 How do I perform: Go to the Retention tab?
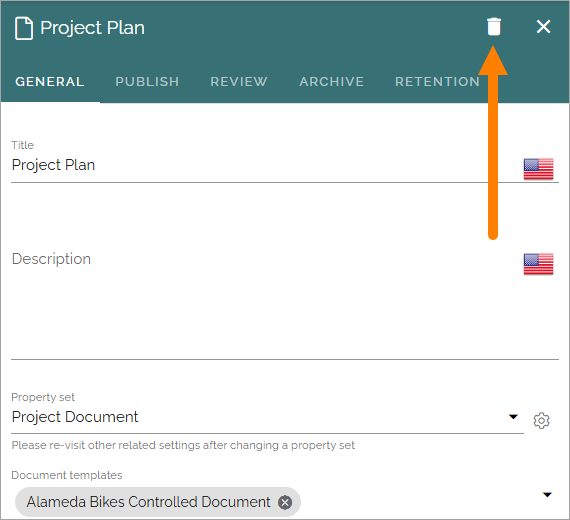tap(437, 82)
